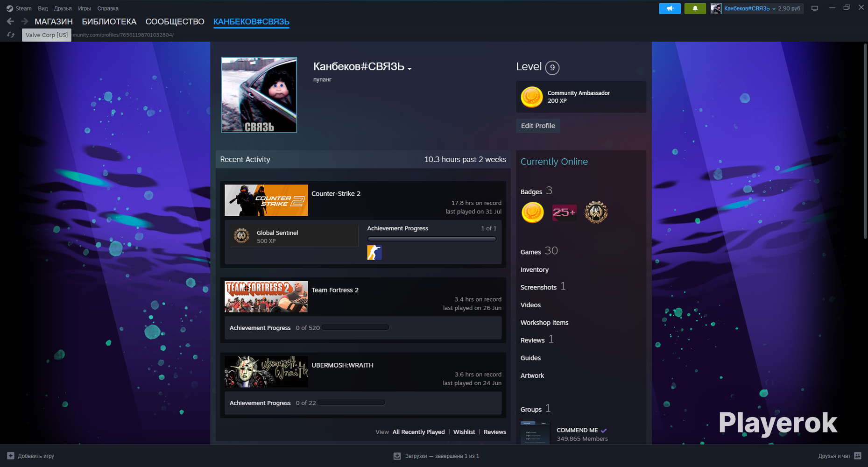The height and width of the screenshot is (467, 868).
Task: Open the 25+ games badge
Action: coord(564,212)
